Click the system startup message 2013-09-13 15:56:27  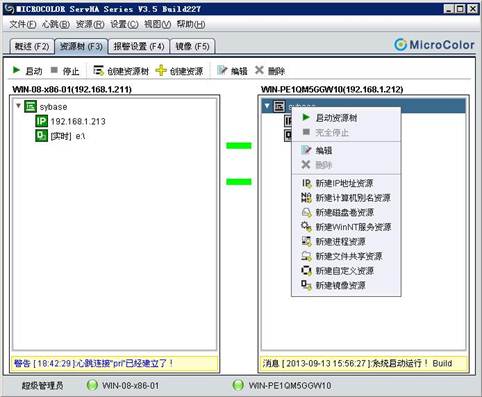(357, 363)
